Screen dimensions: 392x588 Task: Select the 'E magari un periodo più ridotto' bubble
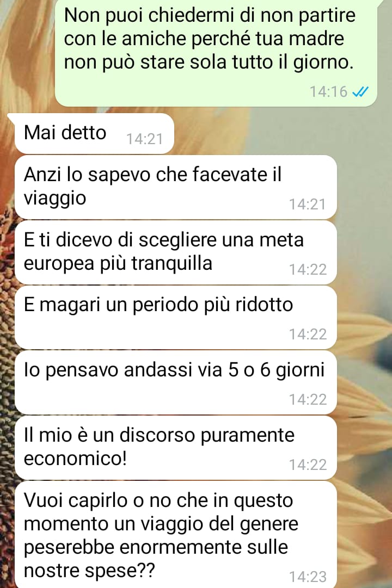click(x=176, y=318)
